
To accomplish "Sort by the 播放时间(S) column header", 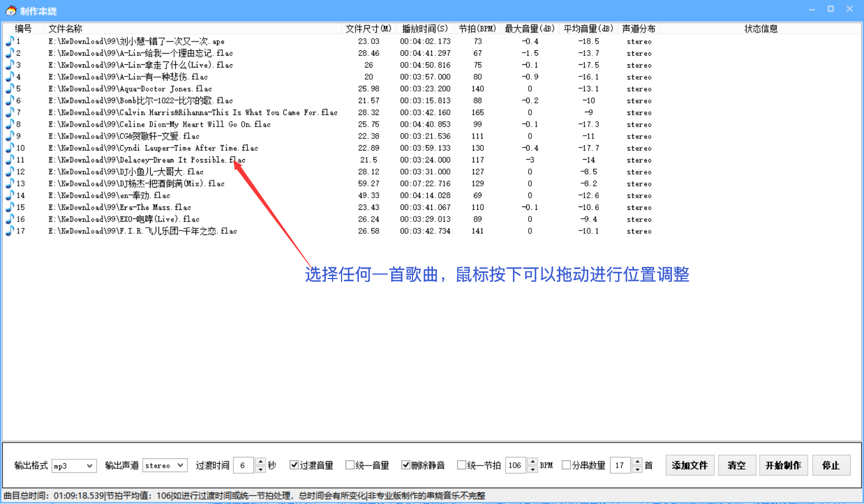I will [x=425, y=28].
